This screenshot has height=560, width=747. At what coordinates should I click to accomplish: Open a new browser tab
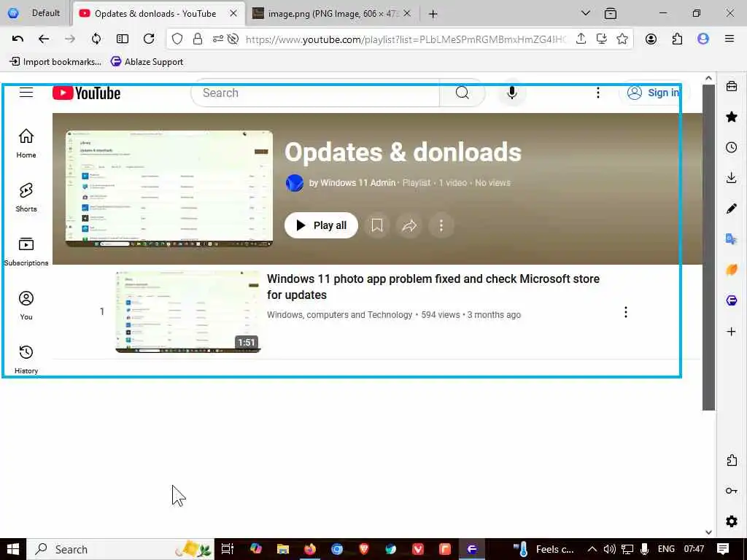tap(433, 15)
